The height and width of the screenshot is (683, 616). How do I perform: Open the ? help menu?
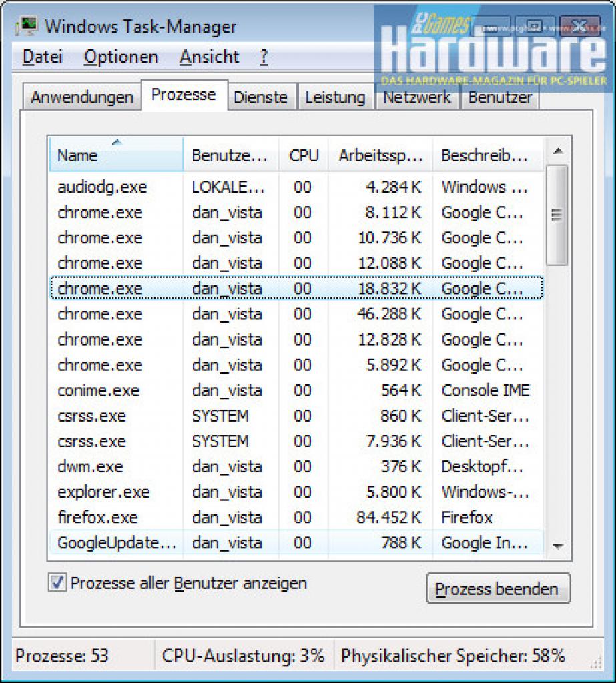[x=264, y=57]
